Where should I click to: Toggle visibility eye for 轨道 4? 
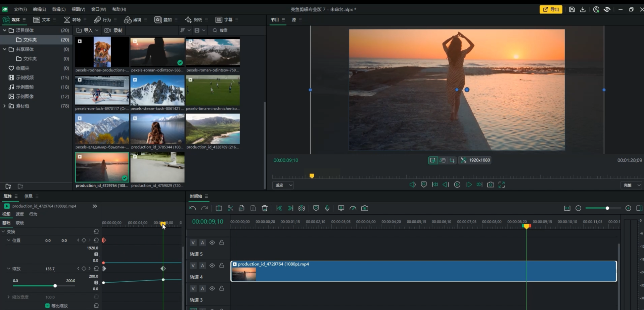pyautogui.click(x=212, y=265)
